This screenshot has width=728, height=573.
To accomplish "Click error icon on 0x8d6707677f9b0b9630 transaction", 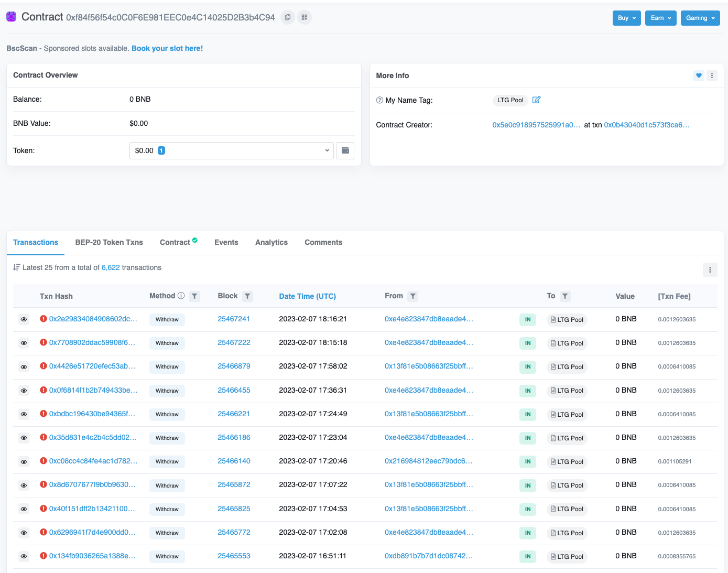I will click(44, 484).
